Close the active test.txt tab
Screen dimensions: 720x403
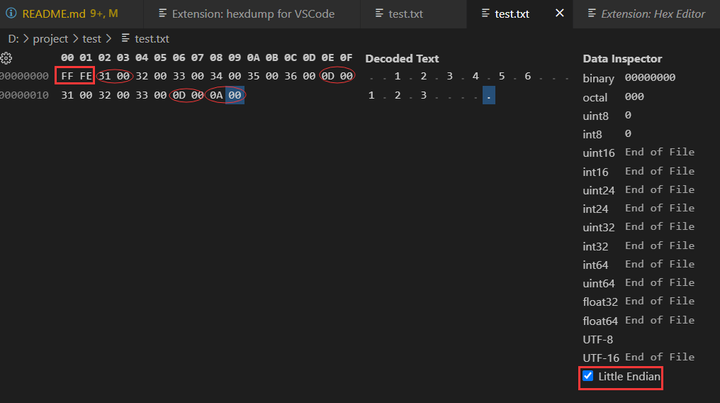coord(559,14)
